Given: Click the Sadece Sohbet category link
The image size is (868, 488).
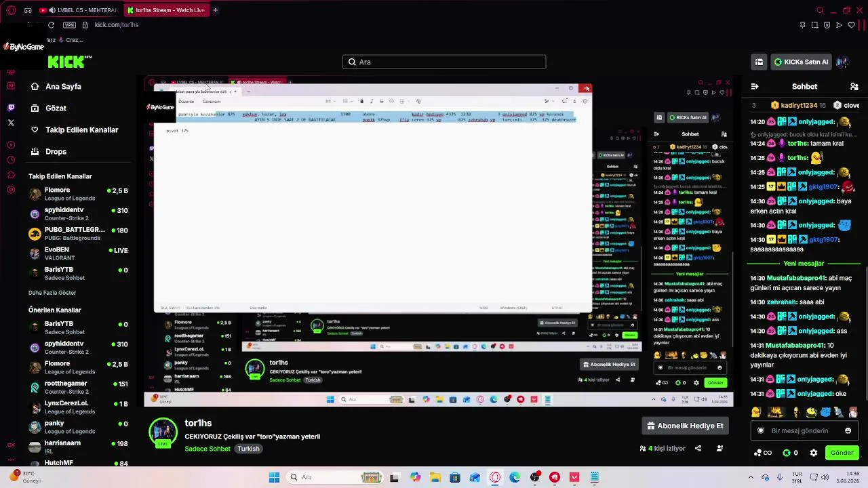Looking at the screenshot, I should 208,449.
